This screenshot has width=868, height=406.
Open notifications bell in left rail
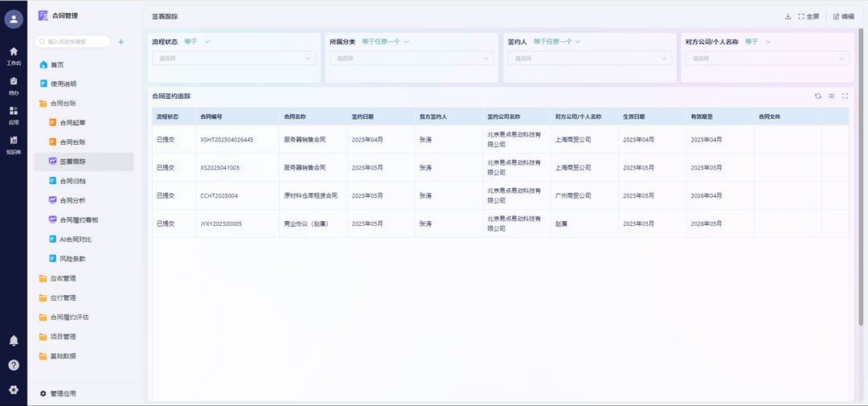tap(14, 341)
